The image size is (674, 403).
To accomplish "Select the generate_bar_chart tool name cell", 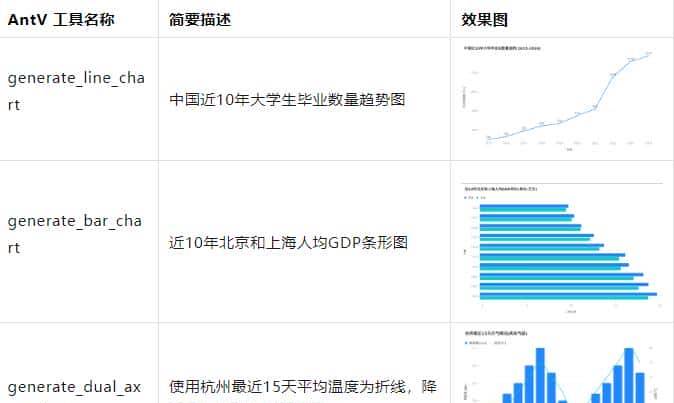I will [75, 234].
